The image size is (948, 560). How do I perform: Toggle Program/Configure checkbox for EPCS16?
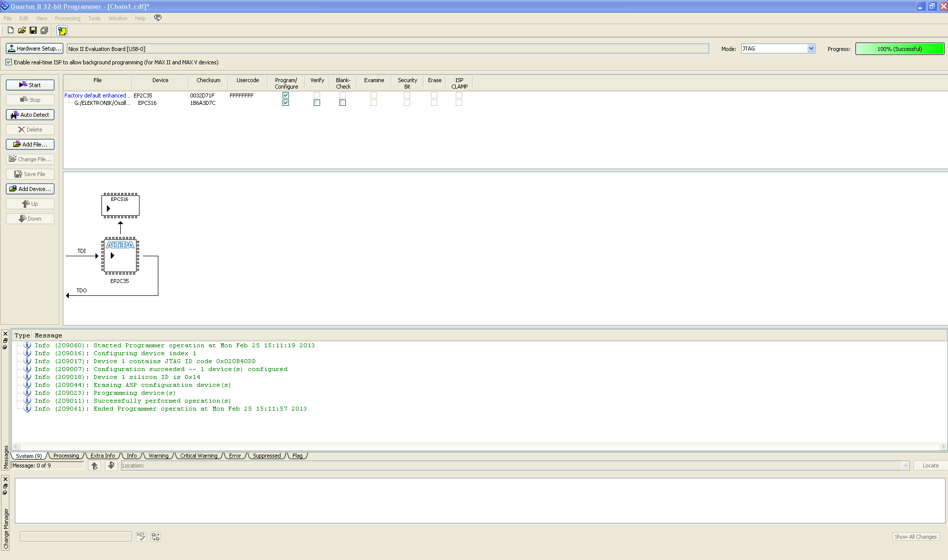[x=285, y=103]
